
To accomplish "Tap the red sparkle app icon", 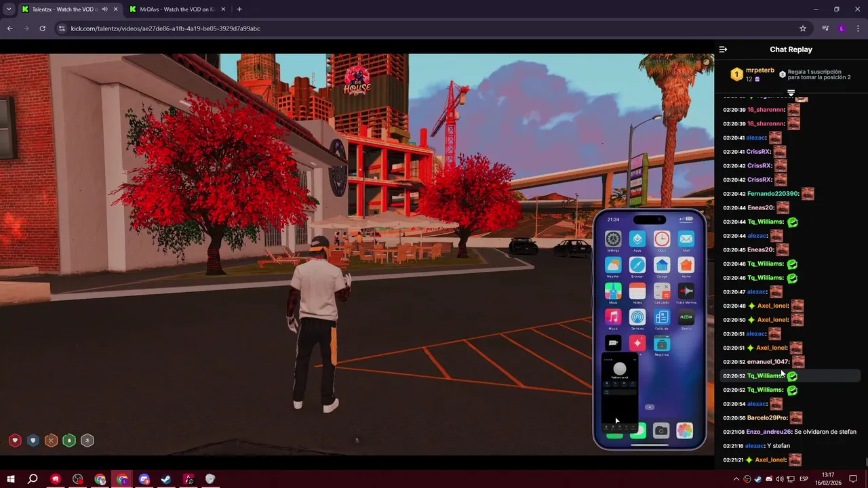I will pos(637,343).
